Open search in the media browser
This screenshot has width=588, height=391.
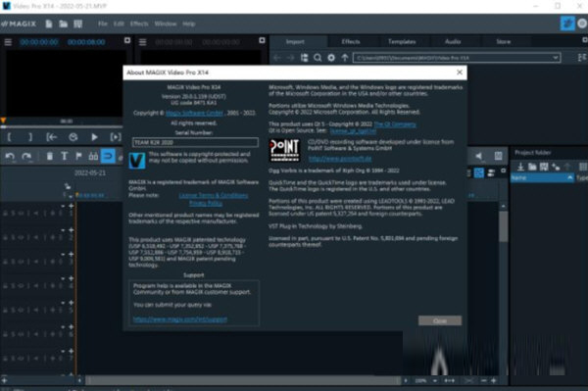(318, 58)
